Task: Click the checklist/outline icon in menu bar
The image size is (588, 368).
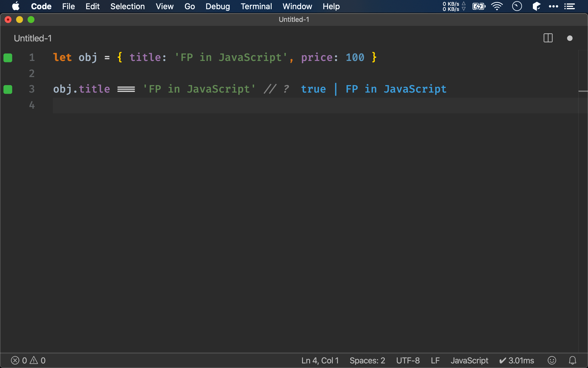Action: coord(570,6)
